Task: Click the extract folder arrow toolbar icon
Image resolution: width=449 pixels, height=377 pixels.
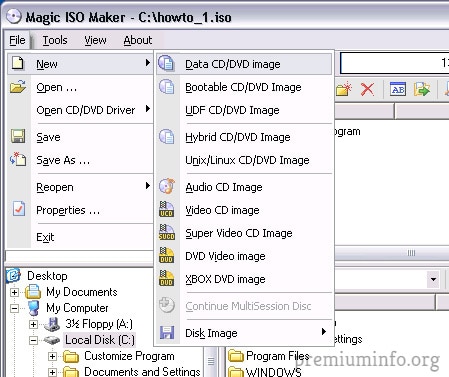Action: click(x=422, y=89)
